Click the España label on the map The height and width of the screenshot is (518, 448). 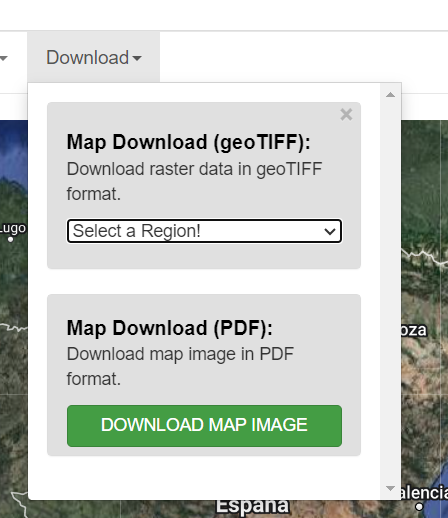(252, 507)
